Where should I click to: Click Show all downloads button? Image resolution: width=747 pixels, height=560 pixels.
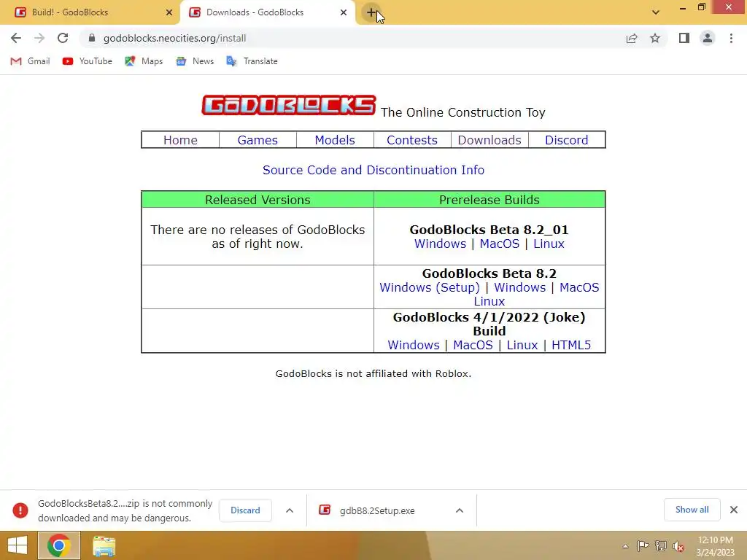(692, 510)
